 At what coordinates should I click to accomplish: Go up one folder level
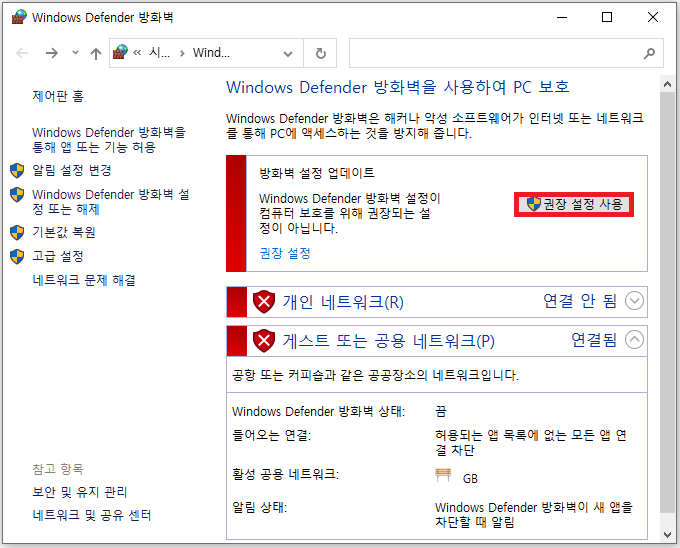(95, 53)
